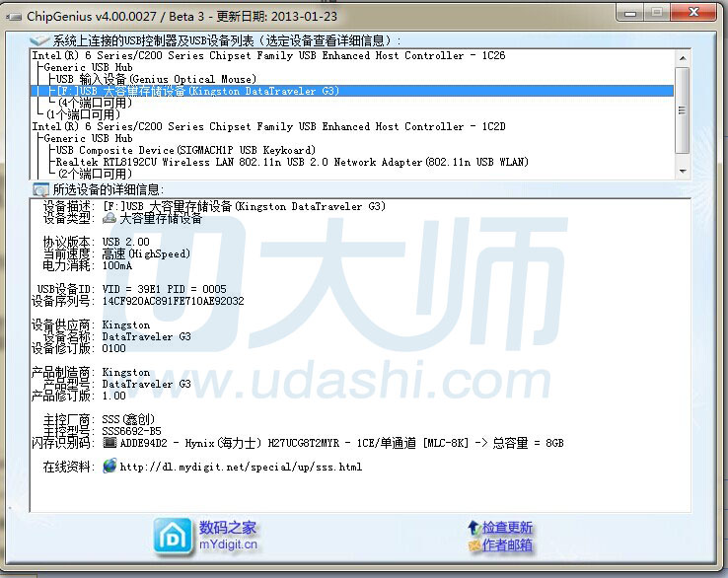Image resolution: width=728 pixels, height=578 pixels.
Task: Click the flash chip icon before ADDE94D2
Action: pos(109,443)
